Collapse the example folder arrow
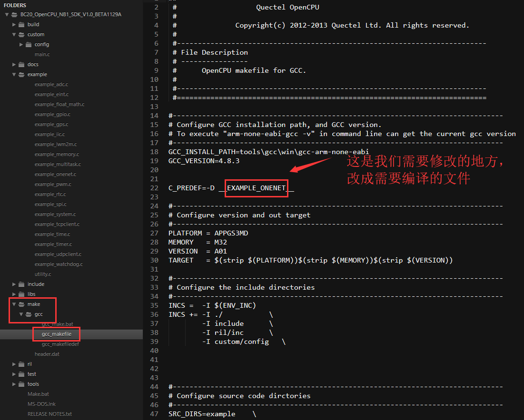The image size is (524, 420). coord(14,75)
